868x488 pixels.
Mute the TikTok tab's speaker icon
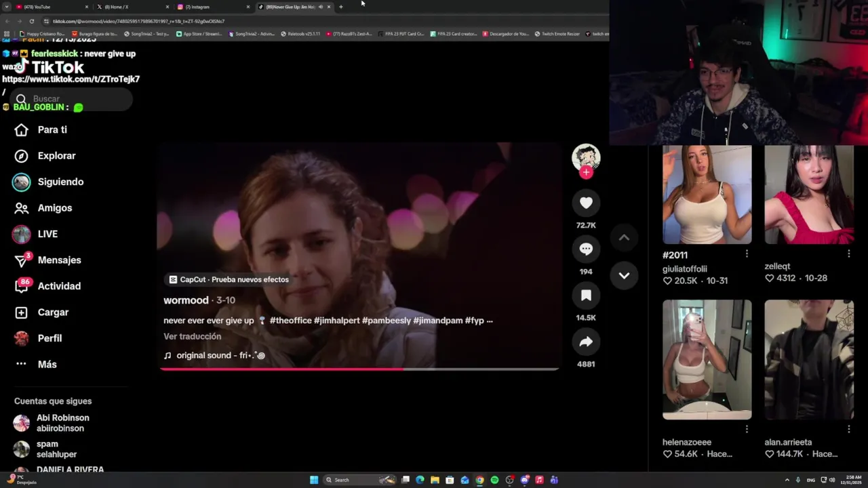pos(321,7)
